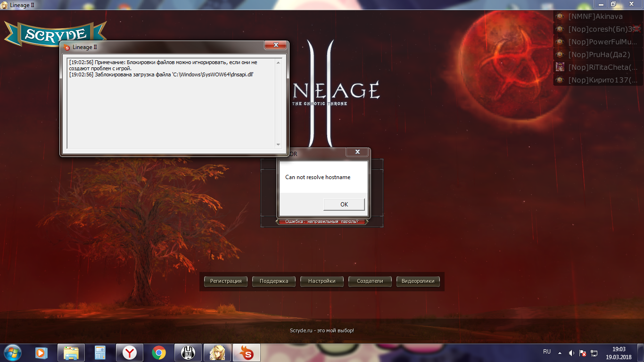The height and width of the screenshot is (362, 644).
Task: Click the Scryde logo banner
Action: (x=55, y=35)
